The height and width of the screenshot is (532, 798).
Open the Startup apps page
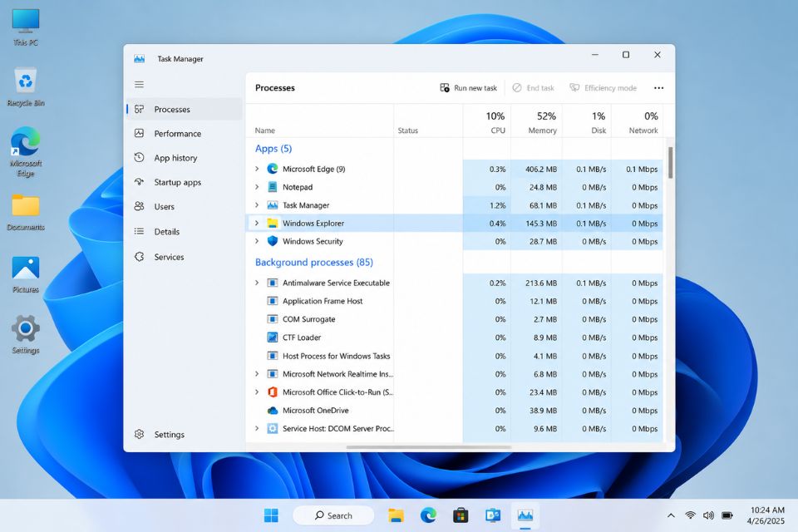[x=185, y=182]
